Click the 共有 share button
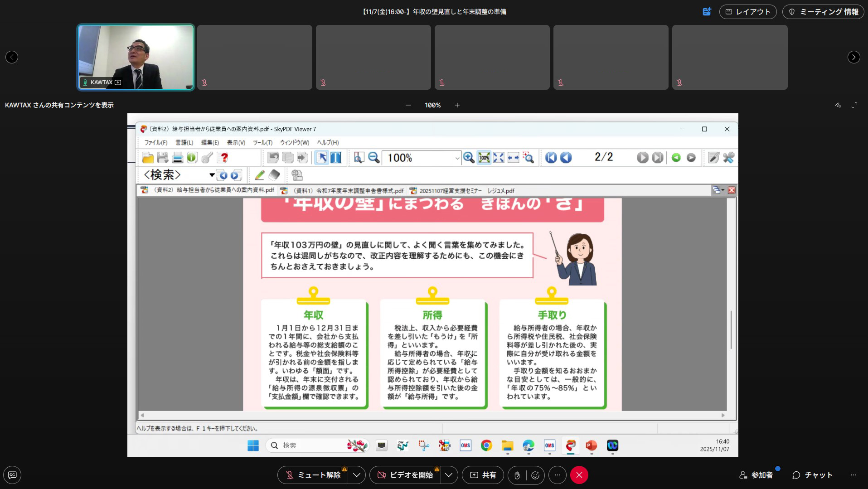Image resolution: width=868 pixels, height=489 pixels. point(483,475)
